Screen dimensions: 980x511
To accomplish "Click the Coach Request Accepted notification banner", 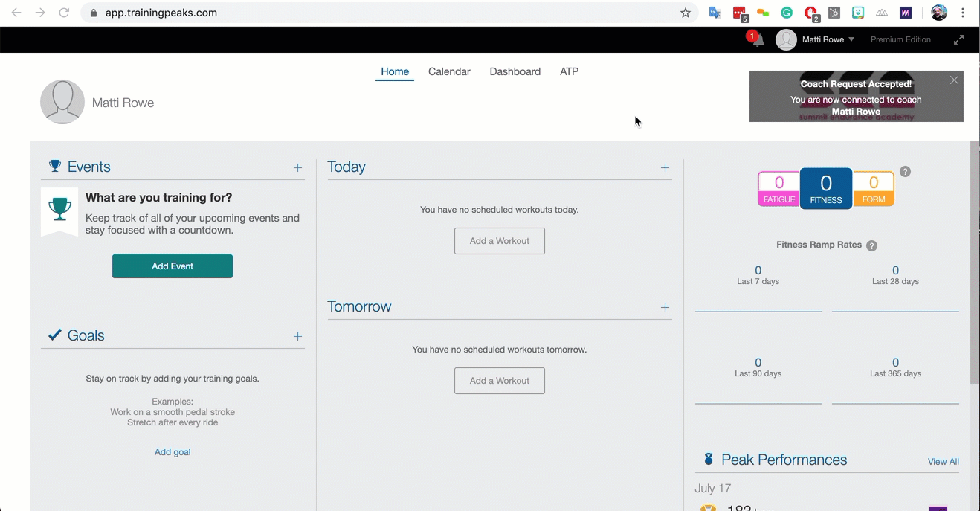I will [x=856, y=97].
